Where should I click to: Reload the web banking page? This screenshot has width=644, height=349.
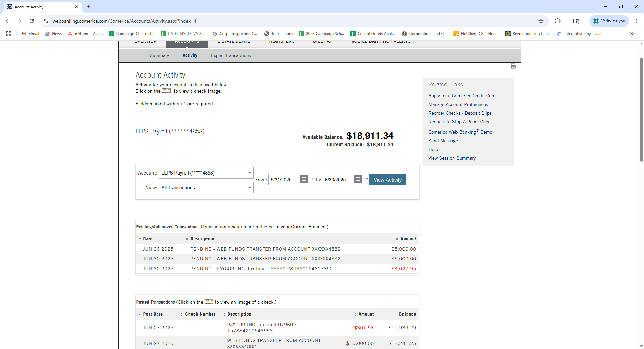pos(32,21)
